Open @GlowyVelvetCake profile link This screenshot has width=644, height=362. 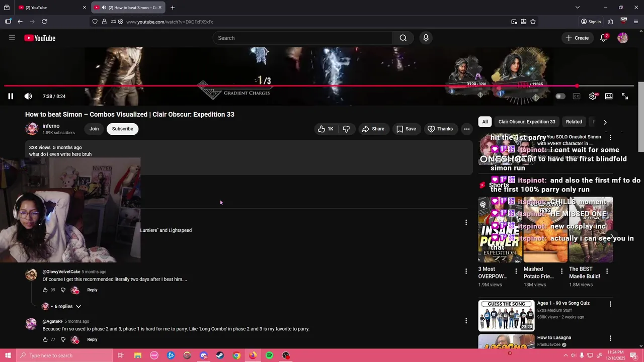point(61,271)
